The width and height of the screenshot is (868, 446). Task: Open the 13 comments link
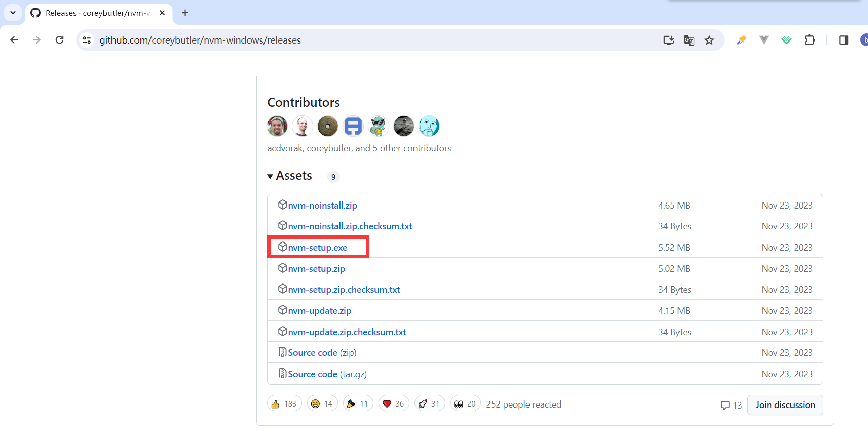pyautogui.click(x=731, y=405)
